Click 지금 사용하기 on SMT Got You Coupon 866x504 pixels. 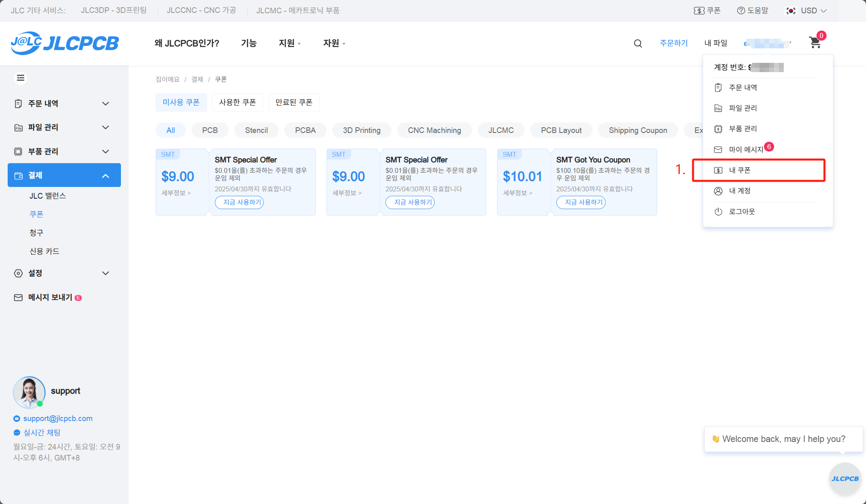click(581, 202)
